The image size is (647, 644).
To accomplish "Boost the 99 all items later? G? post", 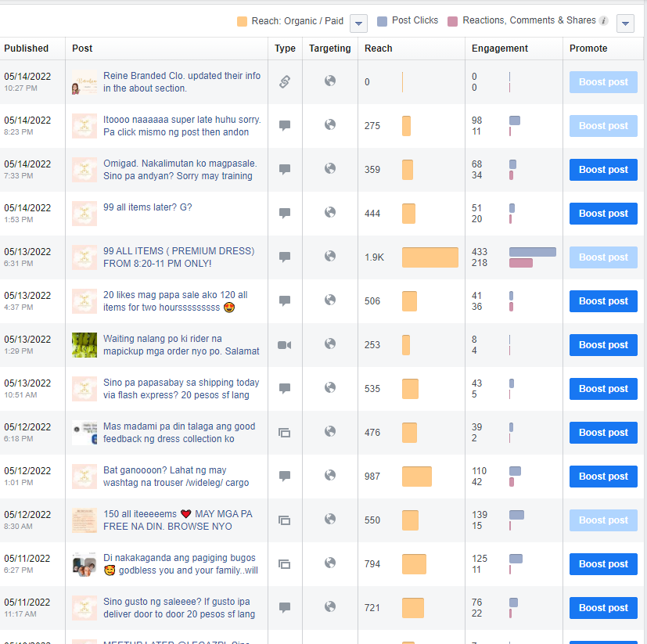I will [603, 214].
